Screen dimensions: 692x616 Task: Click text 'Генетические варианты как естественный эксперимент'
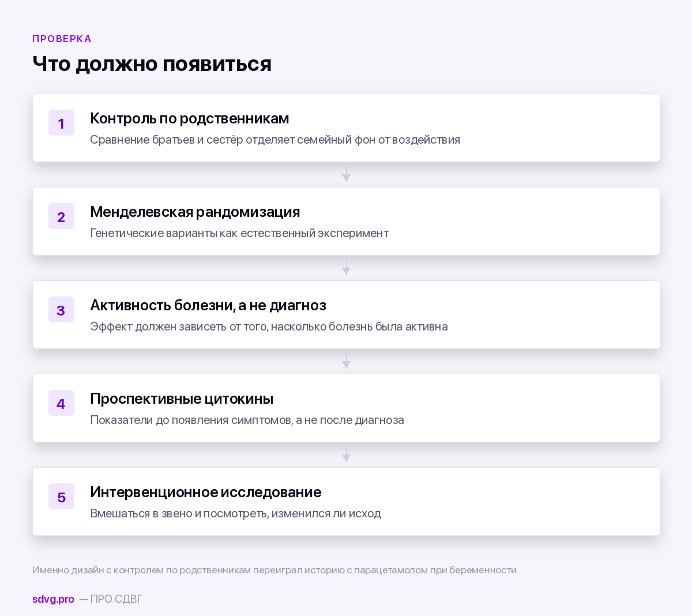[240, 233]
